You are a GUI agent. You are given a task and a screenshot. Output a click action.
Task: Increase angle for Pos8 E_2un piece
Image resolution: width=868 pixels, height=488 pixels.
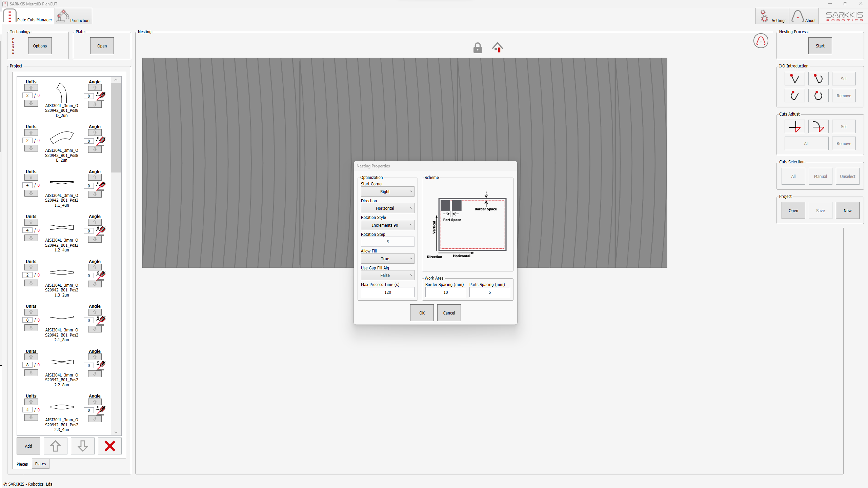(x=95, y=133)
